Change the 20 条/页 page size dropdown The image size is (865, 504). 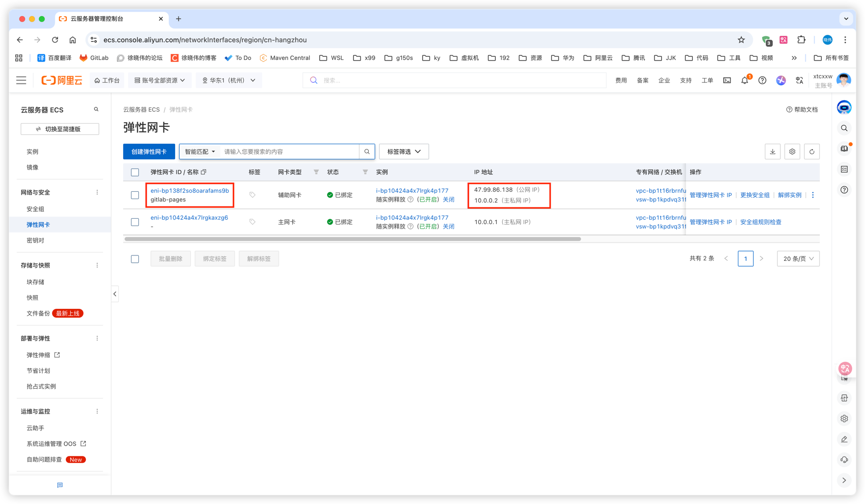click(x=798, y=259)
